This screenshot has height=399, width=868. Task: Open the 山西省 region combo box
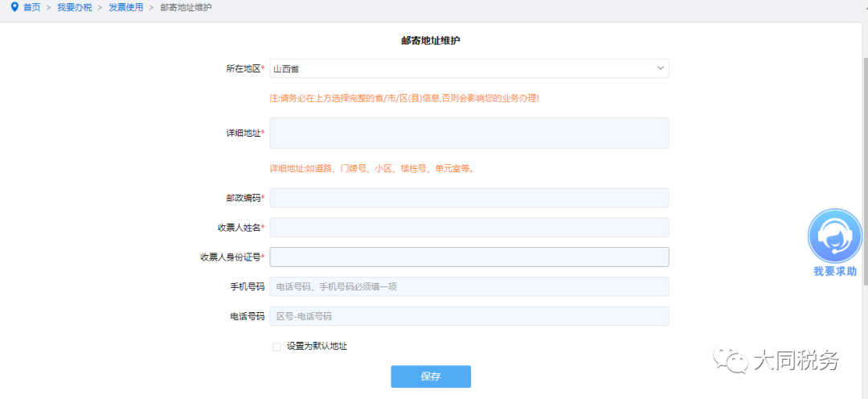point(469,68)
